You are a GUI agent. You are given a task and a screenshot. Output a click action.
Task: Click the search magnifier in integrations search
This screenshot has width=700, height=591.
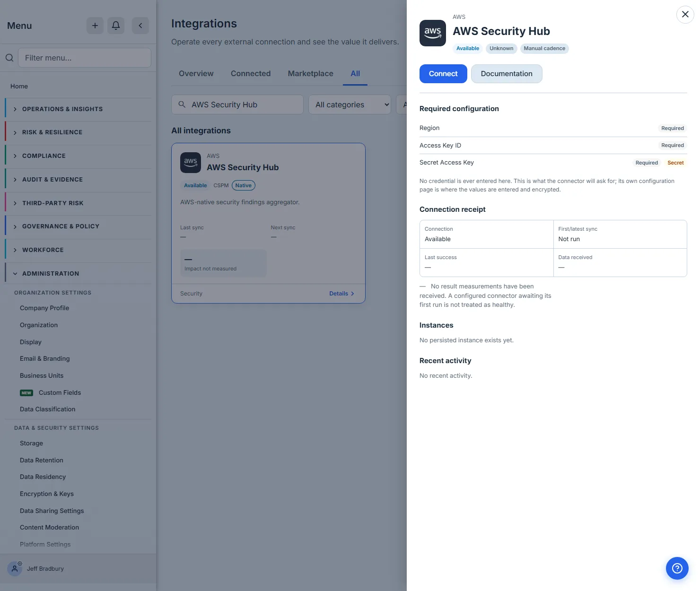(x=182, y=104)
